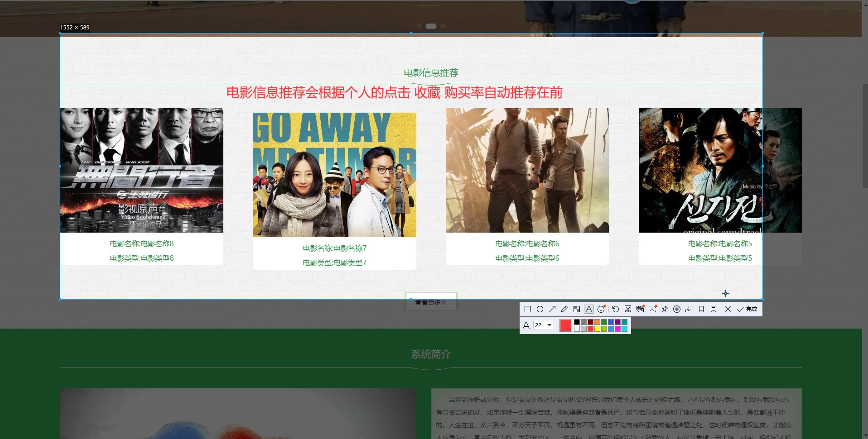
Task: Click the 电影名称8 movie title
Action: click(142, 243)
